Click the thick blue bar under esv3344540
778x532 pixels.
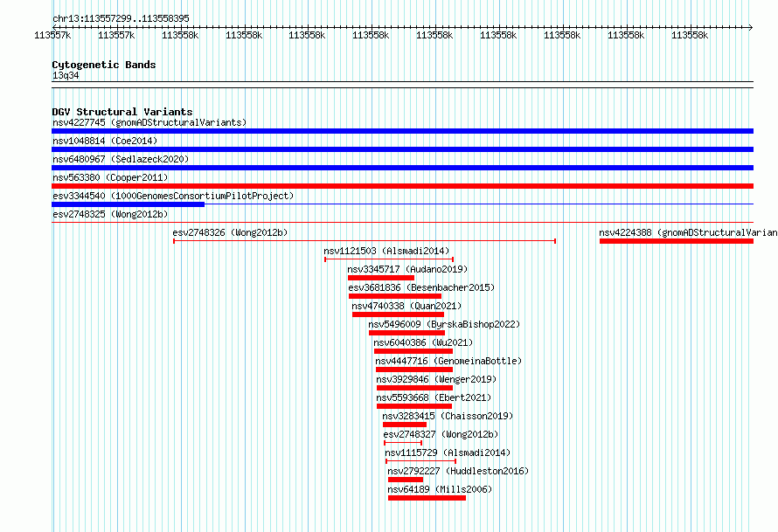[128, 204]
